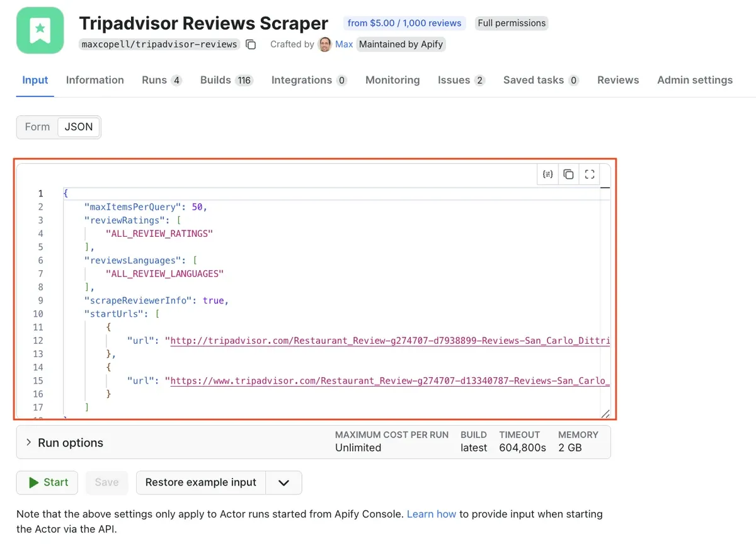Copy the JSON input to clipboard

(x=568, y=174)
